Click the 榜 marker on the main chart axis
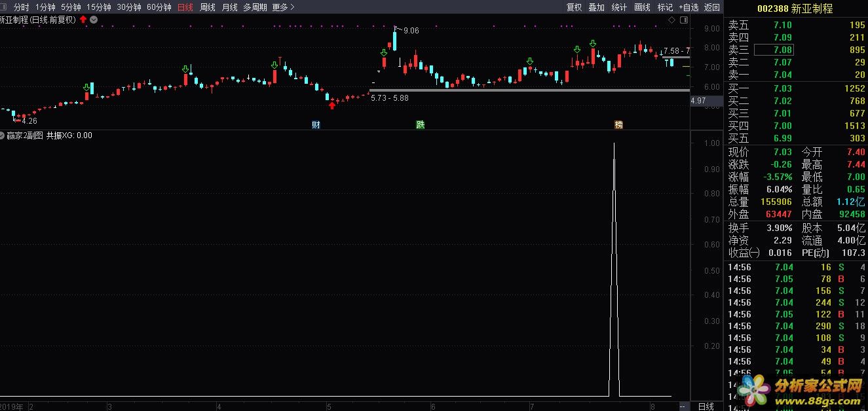This screenshot has height=411, width=868. [x=618, y=124]
